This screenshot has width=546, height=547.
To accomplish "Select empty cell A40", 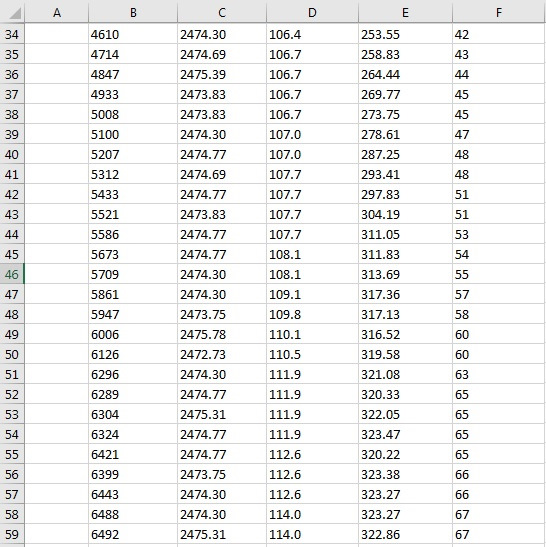I will click(57, 154).
